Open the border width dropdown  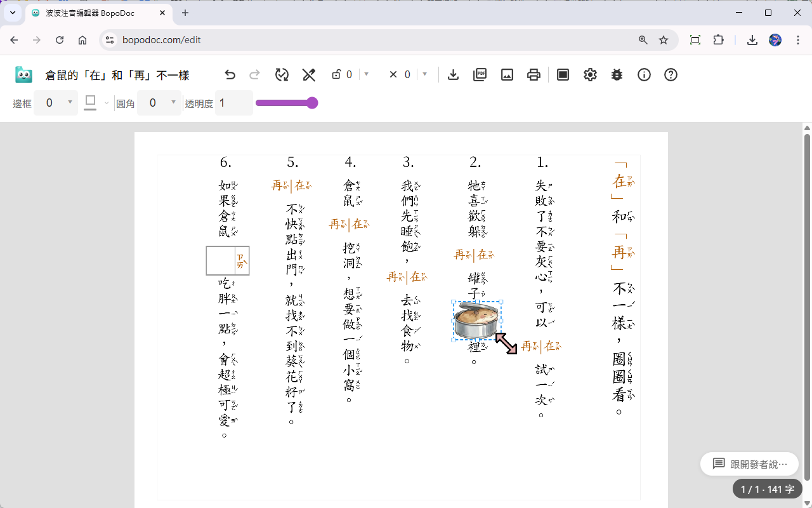(x=69, y=102)
